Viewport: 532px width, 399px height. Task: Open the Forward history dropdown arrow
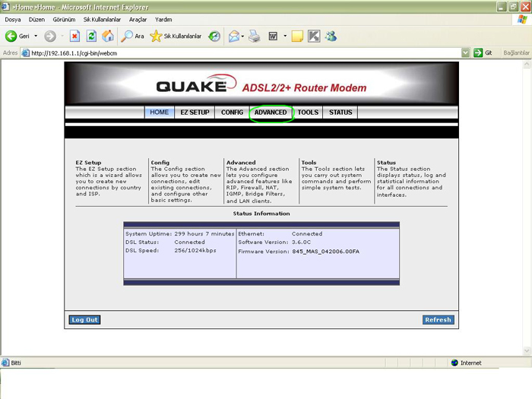[62, 36]
